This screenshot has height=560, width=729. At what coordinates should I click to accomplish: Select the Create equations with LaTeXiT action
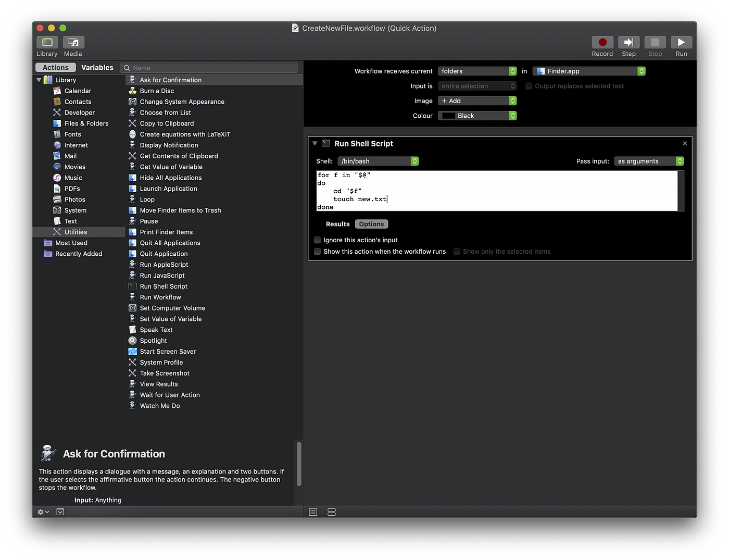point(214,134)
